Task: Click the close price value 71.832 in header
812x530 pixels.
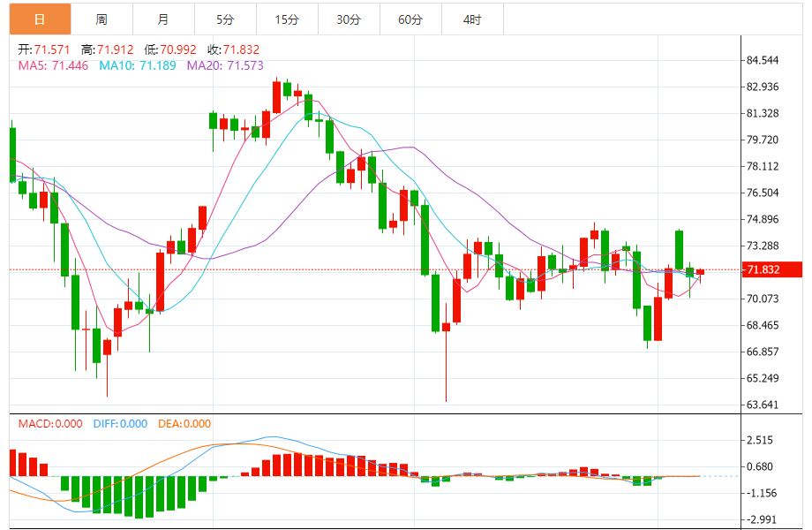Action: tap(241, 49)
